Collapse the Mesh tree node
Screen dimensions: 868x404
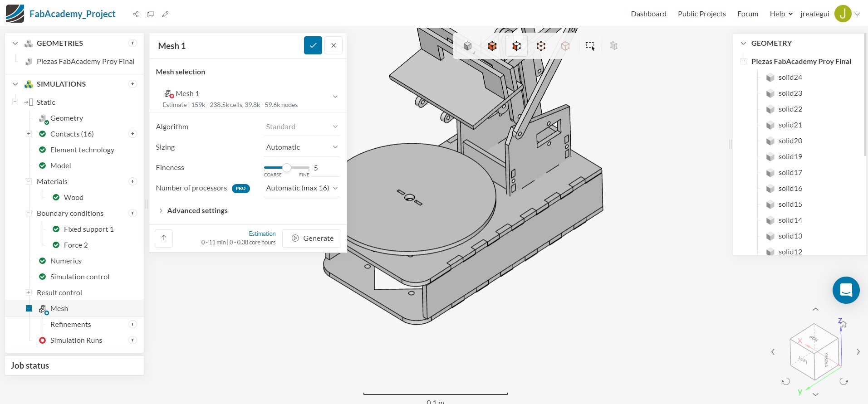pyautogui.click(x=29, y=308)
